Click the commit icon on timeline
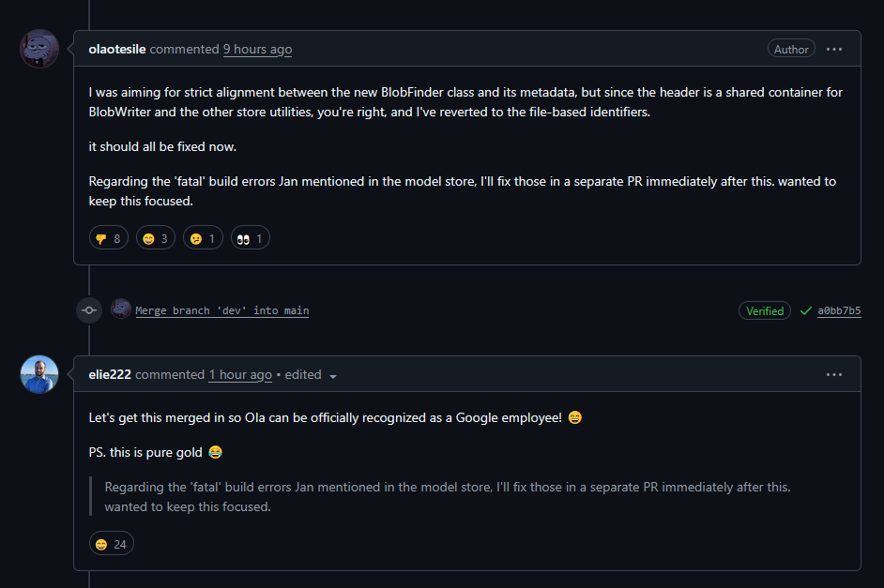The width and height of the screenshot is (884, 588). [x=89, y=310]
